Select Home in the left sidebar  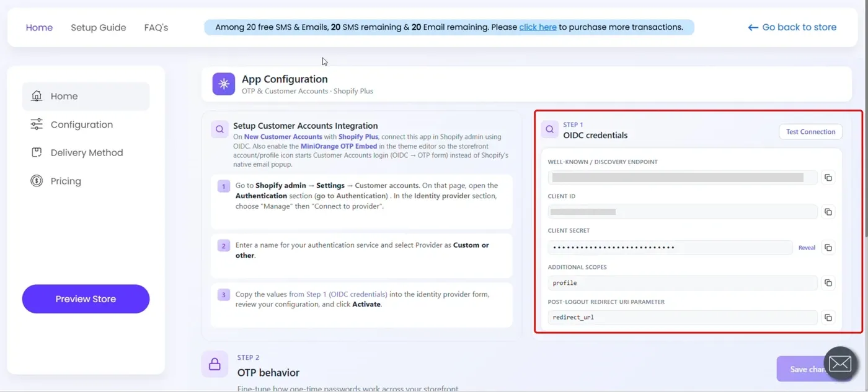pyautogui.click(x=86, y=96)
